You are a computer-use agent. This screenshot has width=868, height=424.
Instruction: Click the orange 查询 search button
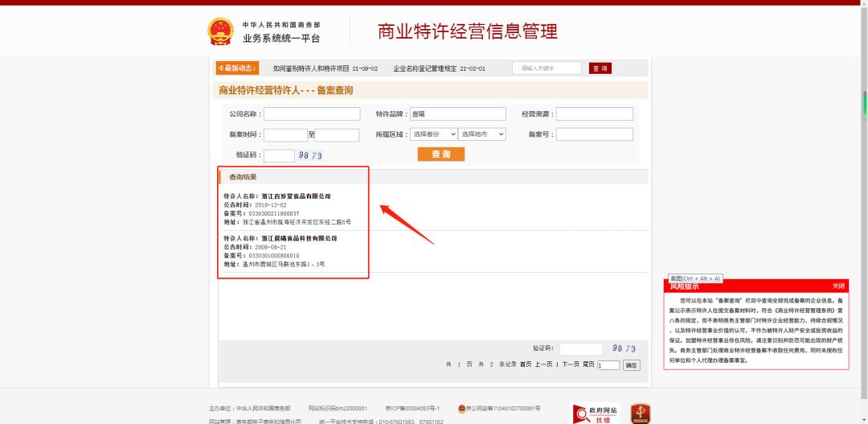point(441,154)
